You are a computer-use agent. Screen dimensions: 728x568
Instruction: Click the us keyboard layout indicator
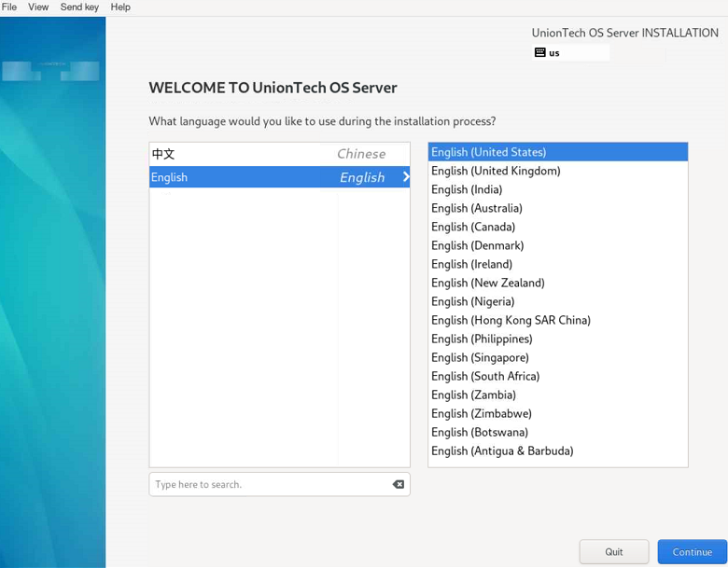tap(570, 52)
